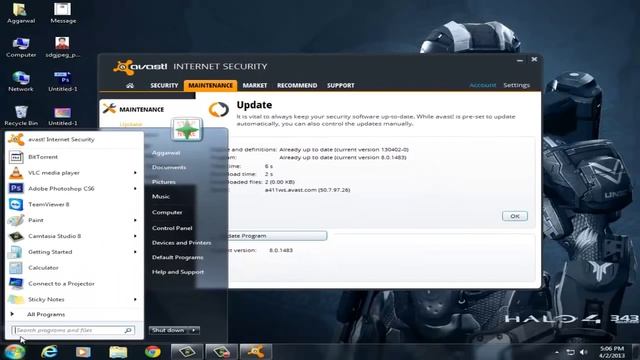The width and height of the screenshot is (640, 360).
Task: Open Documents from Start menu
Action: pos(169,167)
